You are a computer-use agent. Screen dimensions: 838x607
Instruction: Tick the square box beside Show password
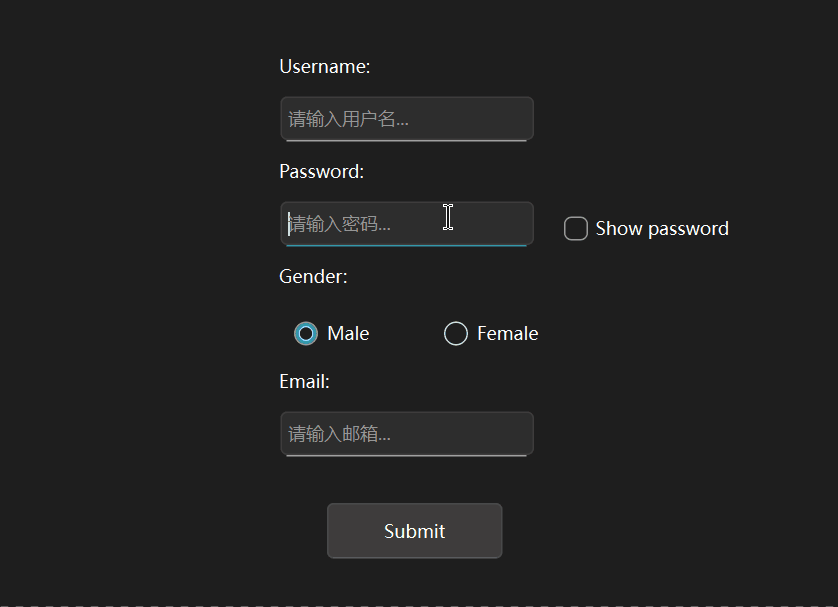pyautogui.click(x=576, y=229)
